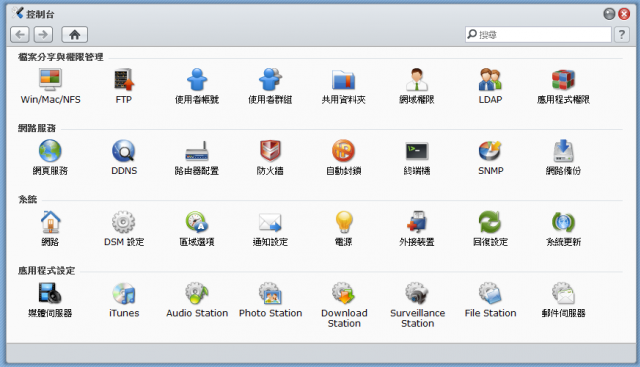Open Audio Station settings icon
The height and width of the screenshot is (367, 640).
197,293
